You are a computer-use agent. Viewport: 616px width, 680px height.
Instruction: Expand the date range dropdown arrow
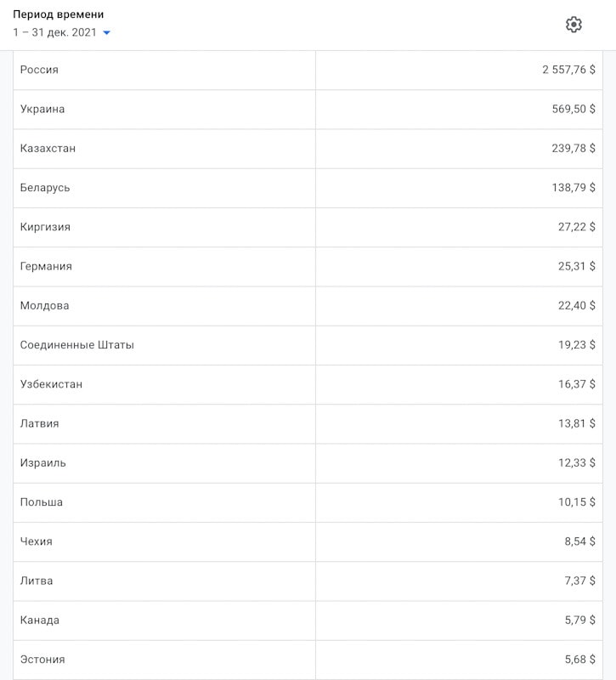107,32
